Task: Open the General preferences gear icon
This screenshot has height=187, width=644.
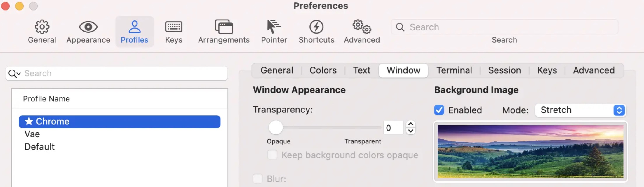Action: pyautogui.click(x=42, y=27)
